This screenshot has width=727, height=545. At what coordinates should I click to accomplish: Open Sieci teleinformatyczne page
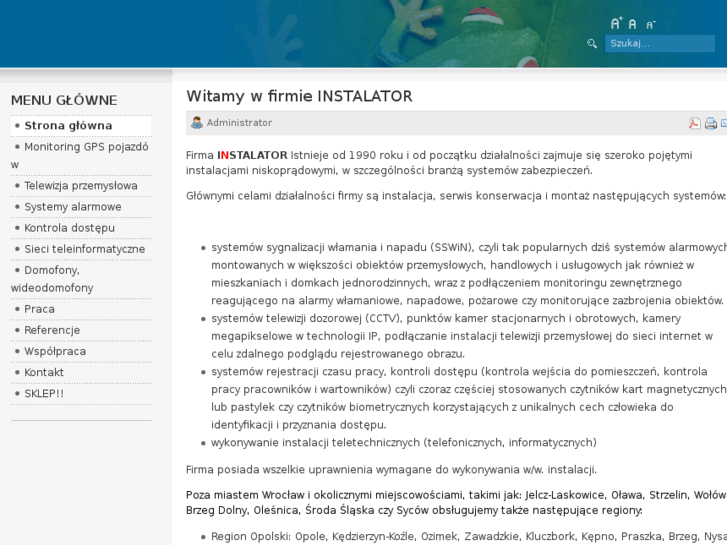click(81, 249)
